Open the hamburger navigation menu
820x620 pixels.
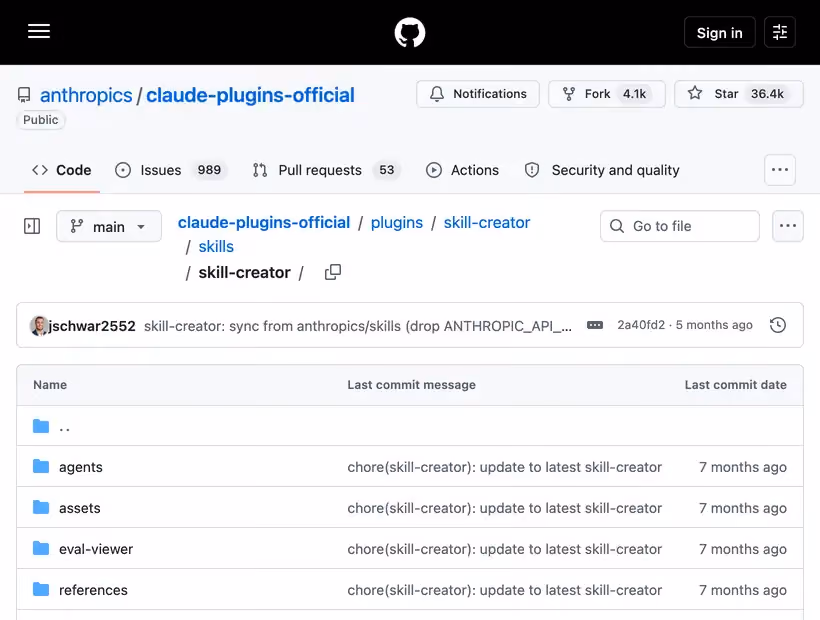click(x=39, y=31)
